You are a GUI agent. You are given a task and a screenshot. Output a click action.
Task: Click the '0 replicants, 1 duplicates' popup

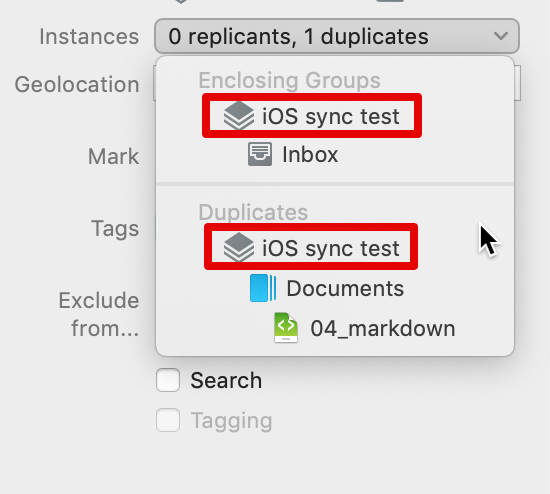point(337,36)
